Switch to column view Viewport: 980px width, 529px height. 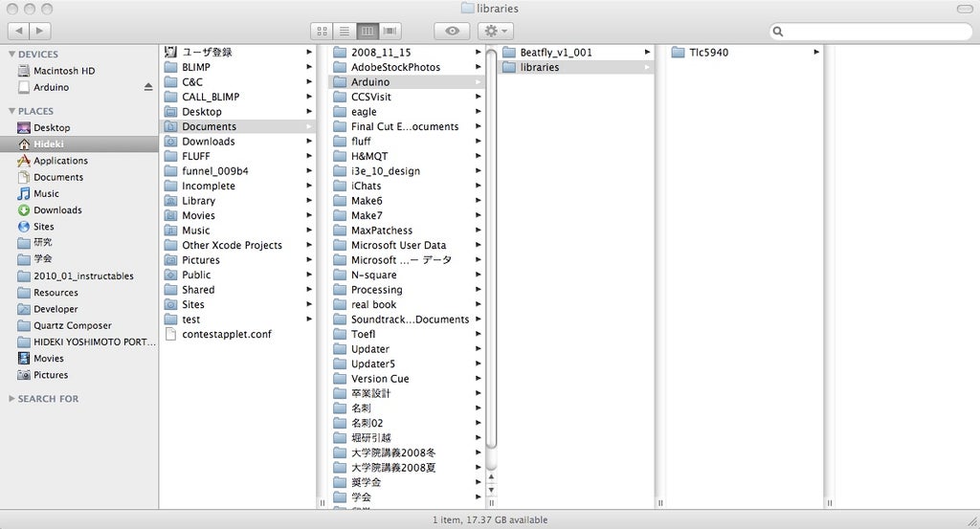tap(367, 31)
